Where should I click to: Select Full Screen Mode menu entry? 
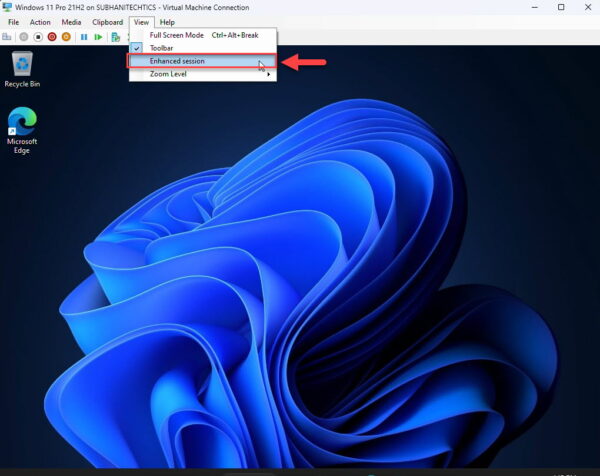tap(176, 35)
